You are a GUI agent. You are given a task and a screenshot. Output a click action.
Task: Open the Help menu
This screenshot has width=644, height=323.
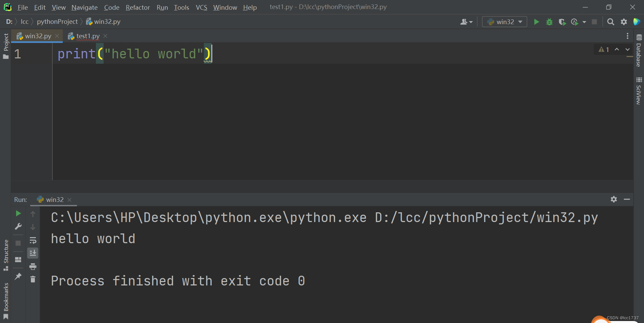click(250, 7)
